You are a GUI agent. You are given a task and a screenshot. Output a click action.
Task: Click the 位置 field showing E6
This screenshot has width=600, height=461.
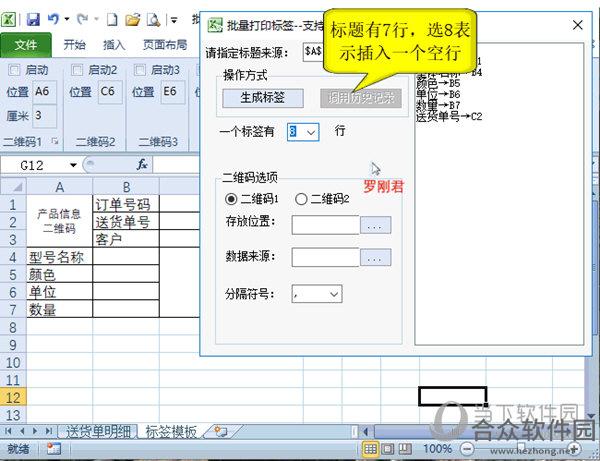coord(173,92)
